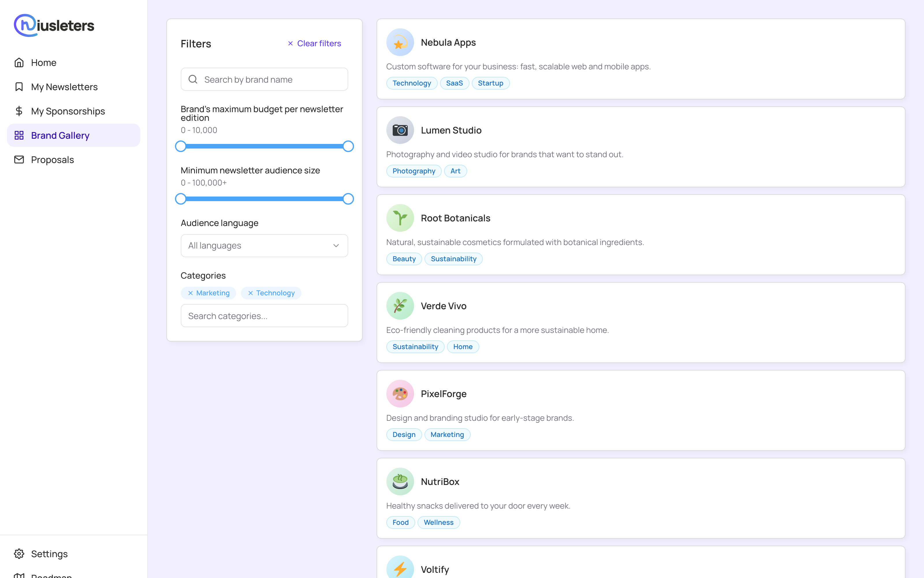Open Settings
Screen dimensions: 924x578
pyautogui.click(x=73, y=553)
